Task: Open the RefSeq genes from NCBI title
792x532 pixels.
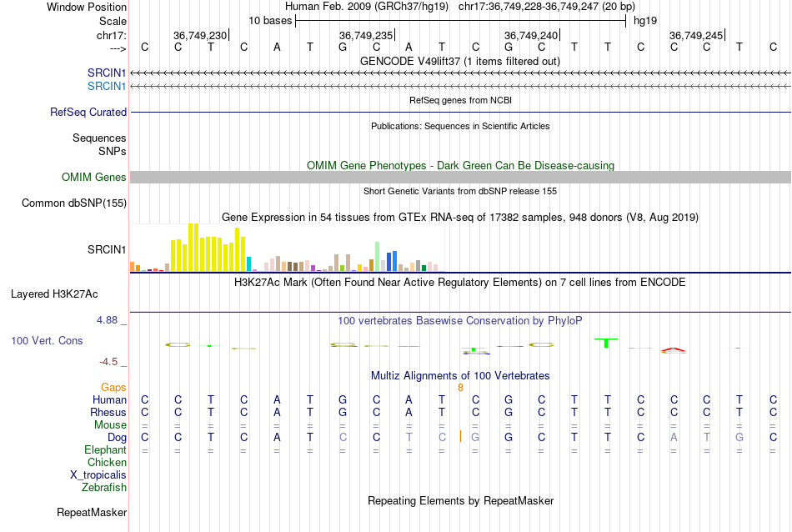Action: 460,100
